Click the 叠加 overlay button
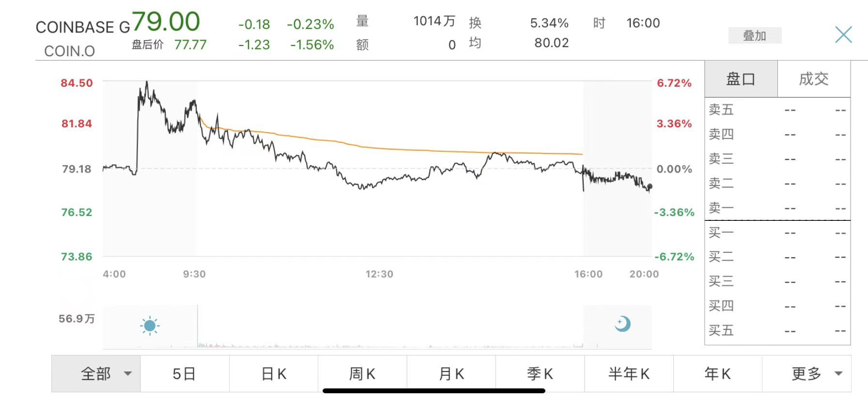868x401 pixels. tap(755, 35)
